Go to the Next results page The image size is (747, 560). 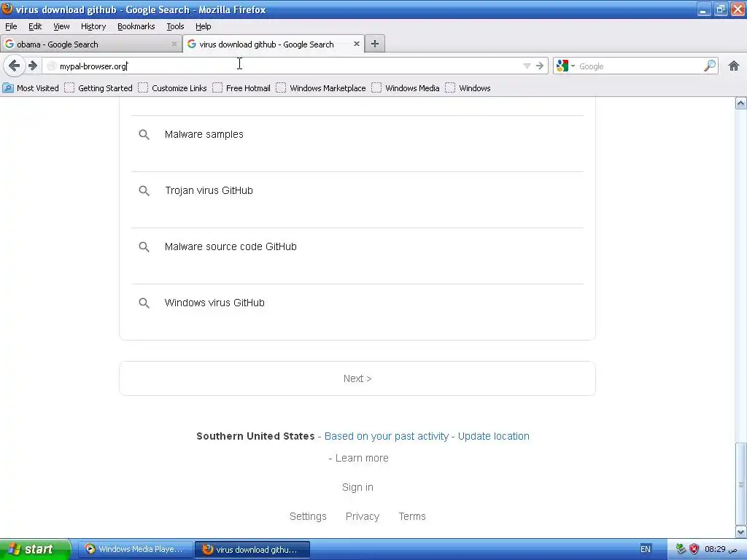(357, 378)
